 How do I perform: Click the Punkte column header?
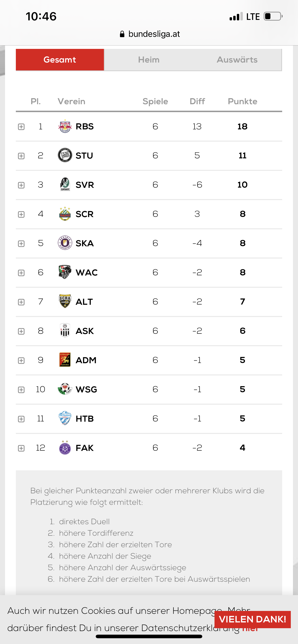click(242, 101)
